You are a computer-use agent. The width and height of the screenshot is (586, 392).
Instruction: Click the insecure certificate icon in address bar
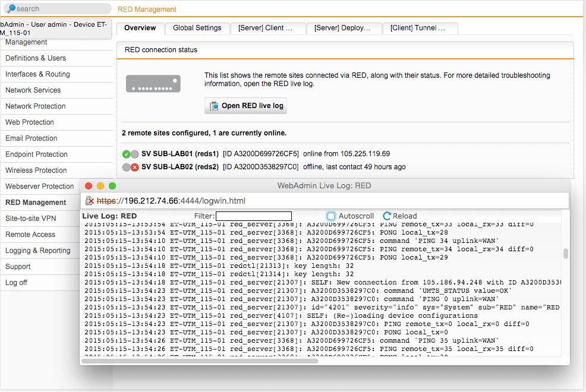[x=90, y=201]
